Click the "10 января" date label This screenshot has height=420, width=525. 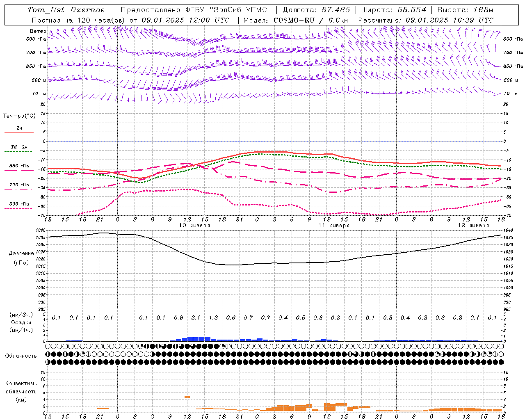pyautogui.click(x=195, y=226)
